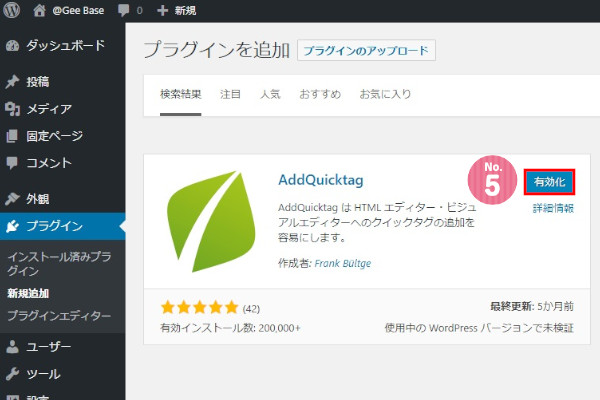Open the ツール menu item
The image size is (600, 400).
43,374
